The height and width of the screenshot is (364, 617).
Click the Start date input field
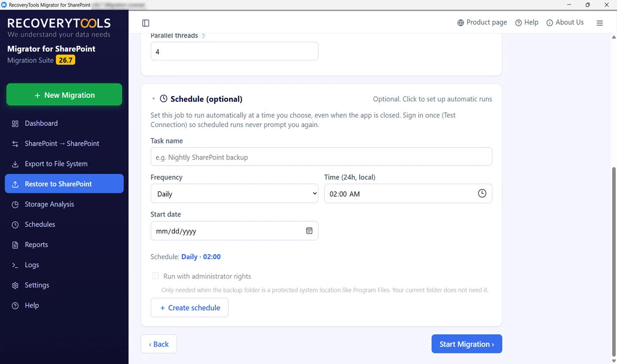[234, 231]
